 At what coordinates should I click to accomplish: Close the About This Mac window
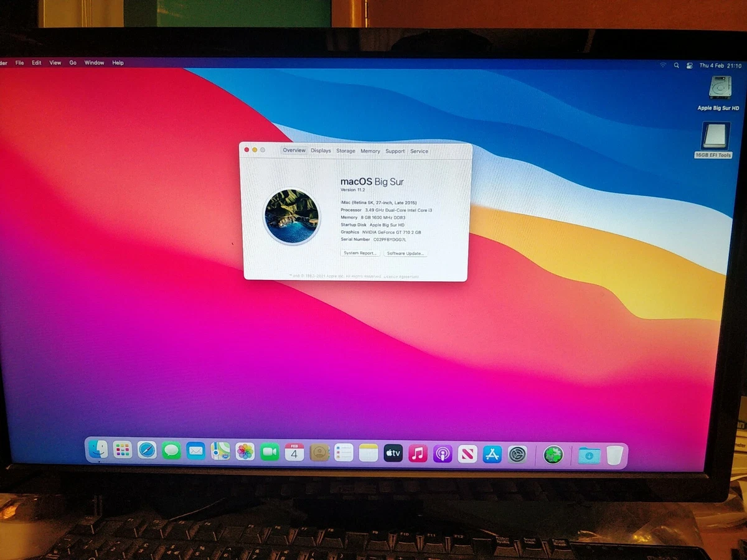pyautogui.click(x=247, y=150)
